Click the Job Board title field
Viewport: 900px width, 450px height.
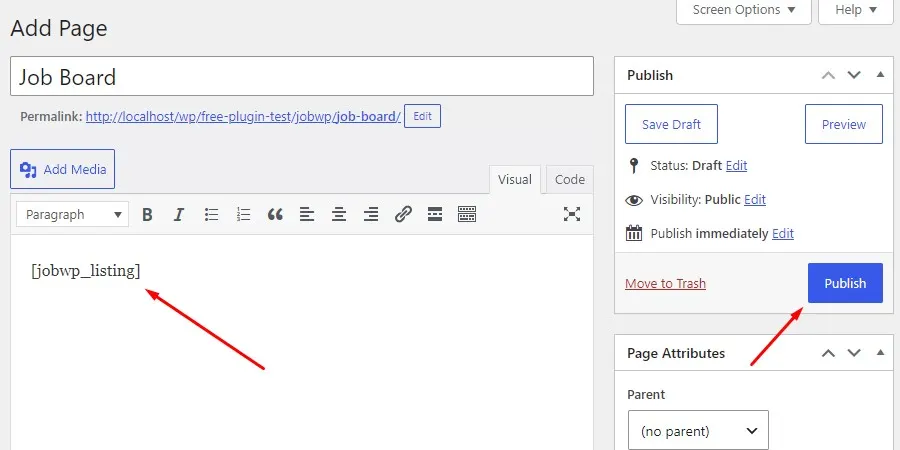pyautogui.click(x=302, y=76)
